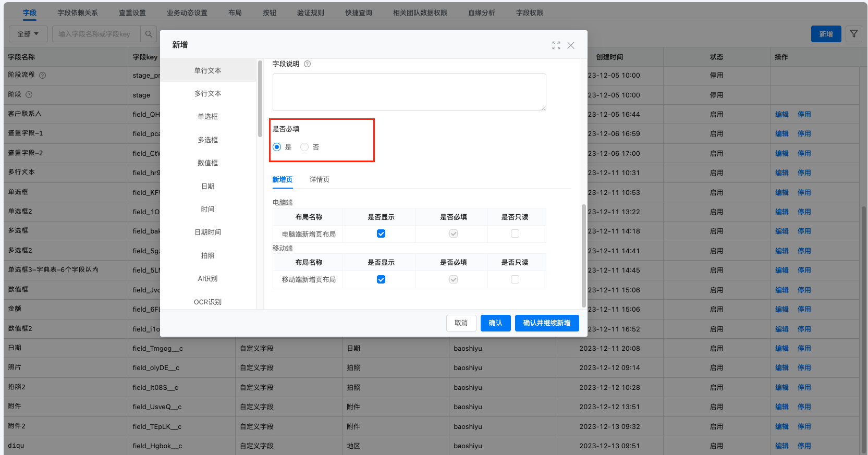Open the 验证规则 tab
Viewport: 868px width, 455px height.
click(x=310, y=13)
